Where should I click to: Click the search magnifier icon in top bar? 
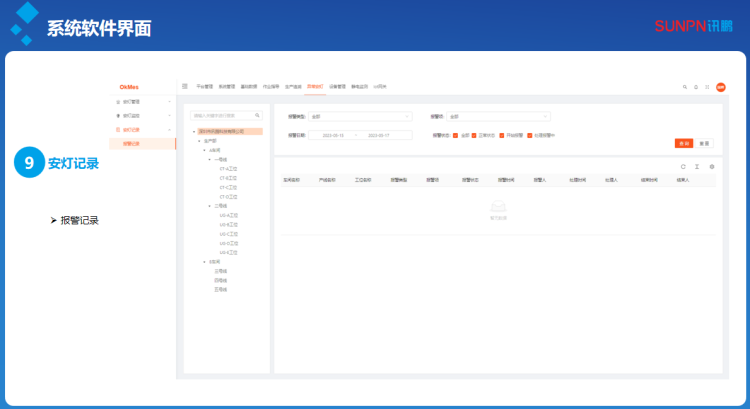[684, 87]
